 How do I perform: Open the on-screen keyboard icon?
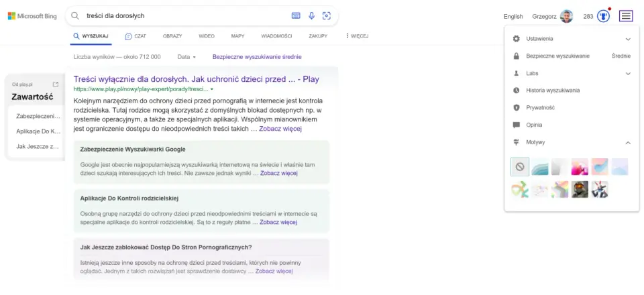click(296, 16)
